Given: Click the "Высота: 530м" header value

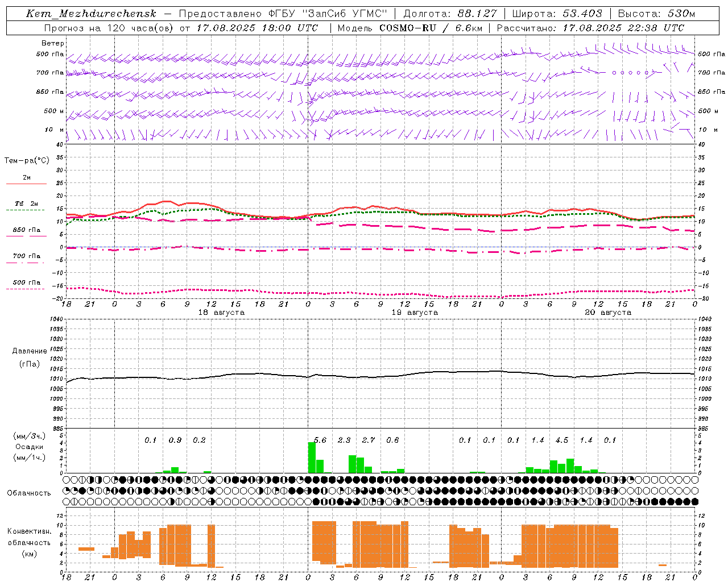Looking at the screenshot, I should point(656,14).
